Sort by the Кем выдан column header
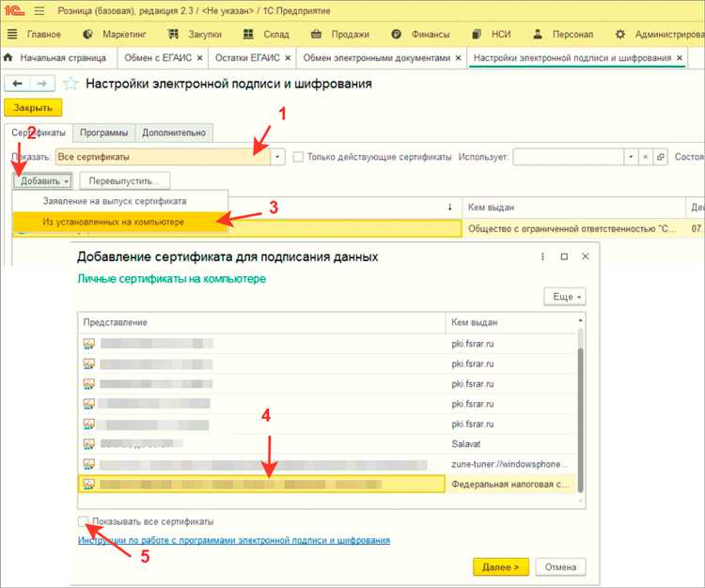This screenshot has height=588, width=705. click(x=572, y=208)
